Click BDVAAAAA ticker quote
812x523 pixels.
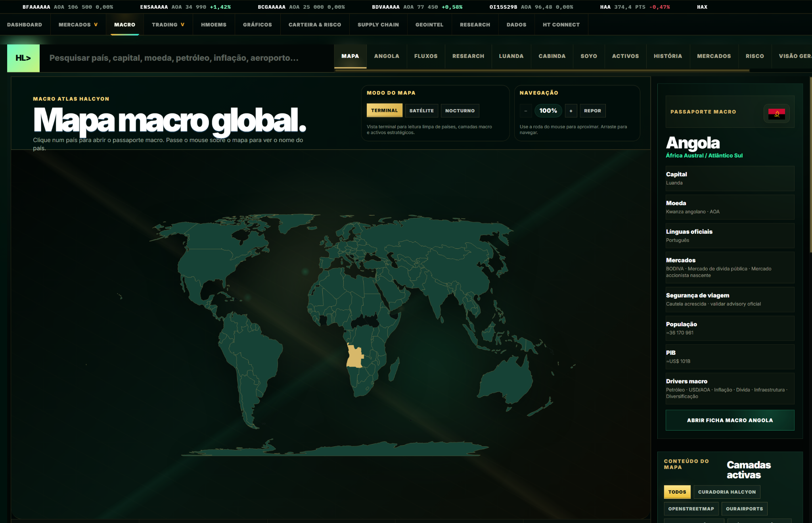[x=417, y=7]
